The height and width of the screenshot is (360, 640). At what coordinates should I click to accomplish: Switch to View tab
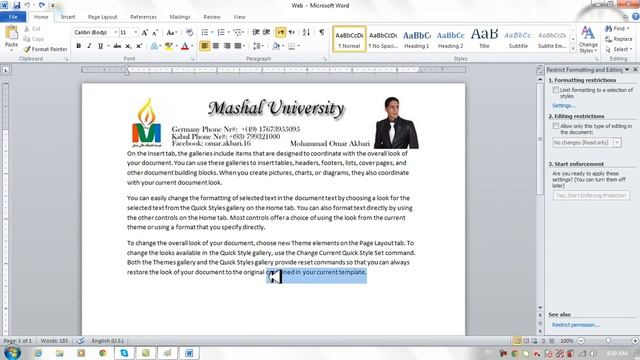(x=239, y=17)
